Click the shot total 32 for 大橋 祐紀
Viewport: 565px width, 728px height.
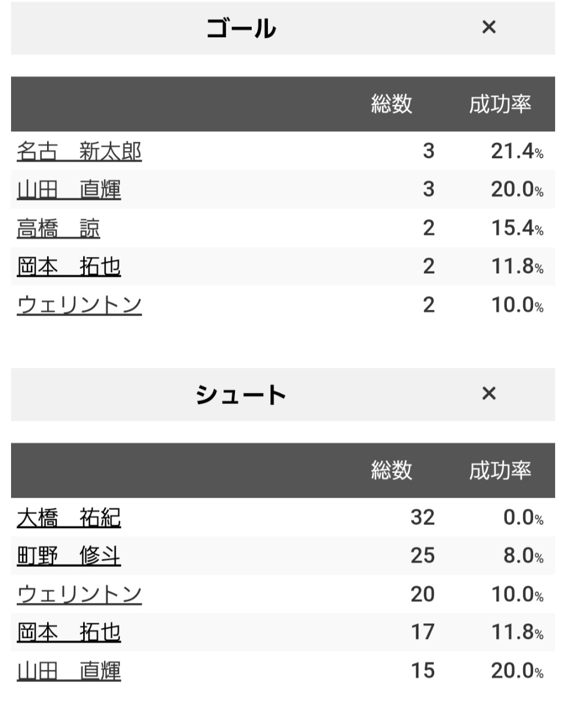pos(422,518)
